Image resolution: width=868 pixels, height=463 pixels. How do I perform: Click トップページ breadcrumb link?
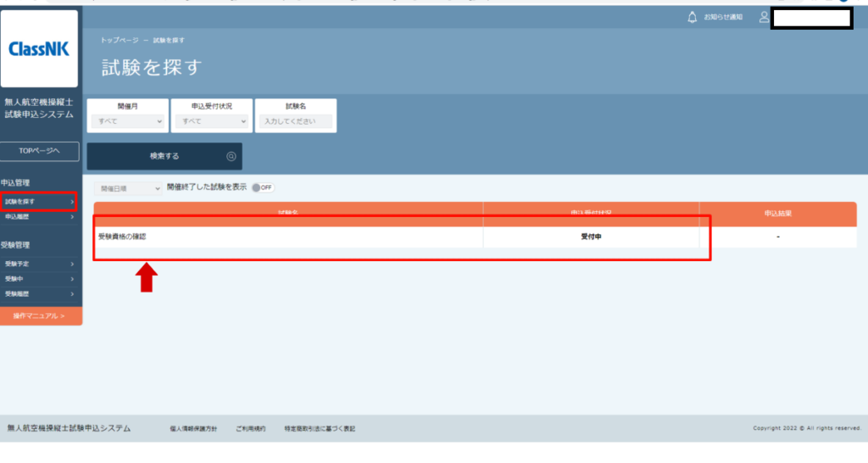[x=119, y=41]
